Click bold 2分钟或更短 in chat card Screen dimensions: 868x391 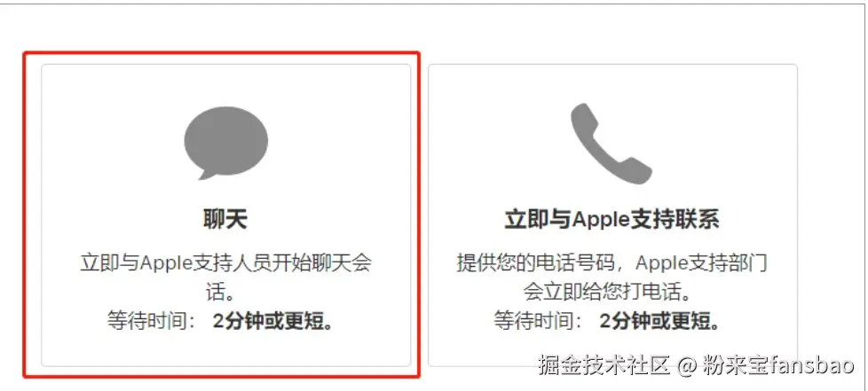pyautogui.click(x=269, y=321)
